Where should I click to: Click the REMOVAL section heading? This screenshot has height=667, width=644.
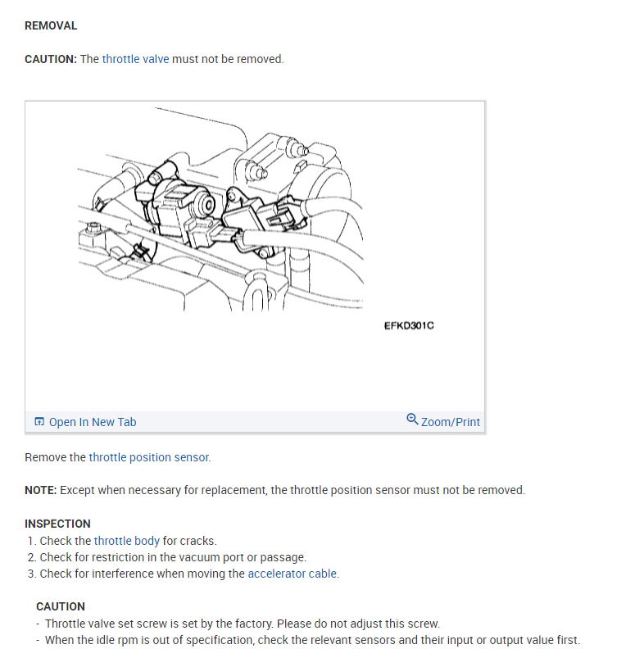pyautogui.click(x=51, y=26)
